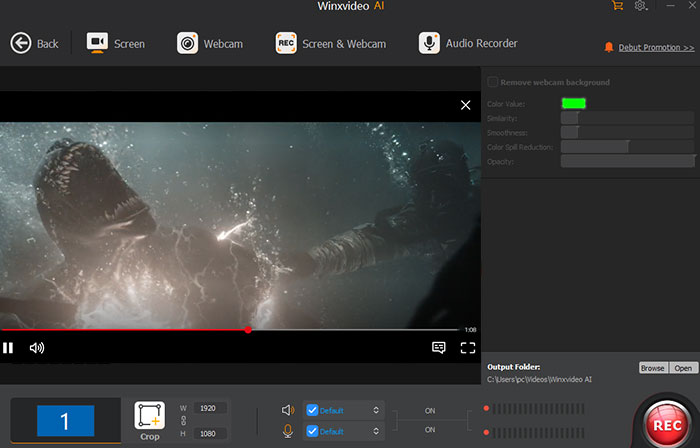This screenshot has width=700, height=448.
Task: Toggle the microphone ON switch
Action: [430, 430]
